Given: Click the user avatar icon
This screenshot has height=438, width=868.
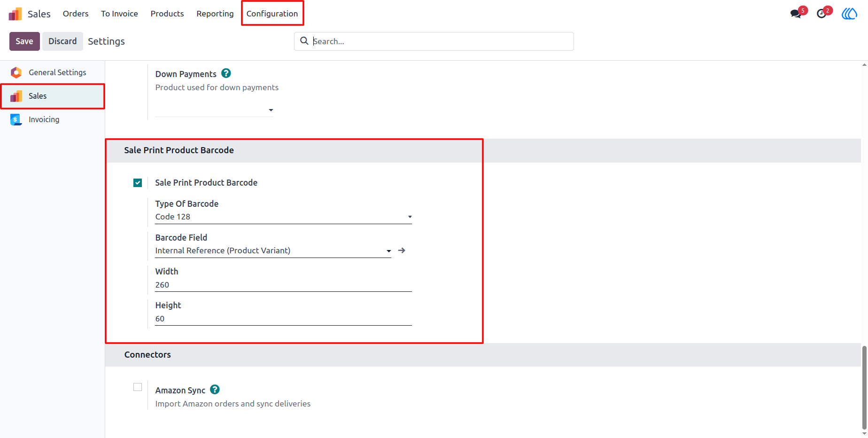Looking at the screenshot, I should click(849, 14).
